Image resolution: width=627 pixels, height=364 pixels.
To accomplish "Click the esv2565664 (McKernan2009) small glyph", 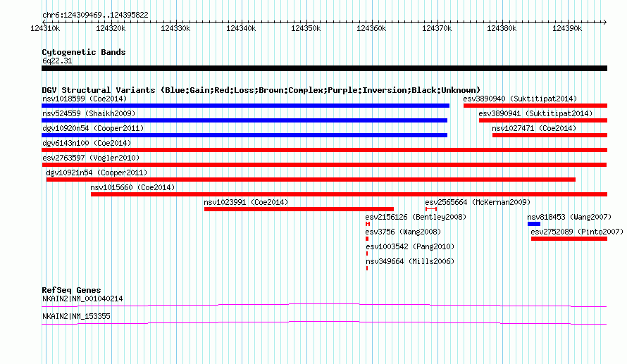I will tap(431, 209).
